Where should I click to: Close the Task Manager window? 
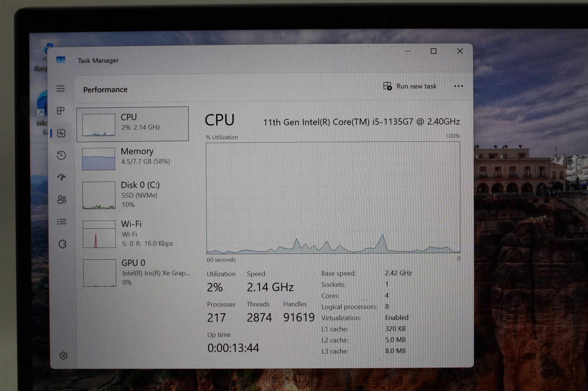[x=460, y=51]
